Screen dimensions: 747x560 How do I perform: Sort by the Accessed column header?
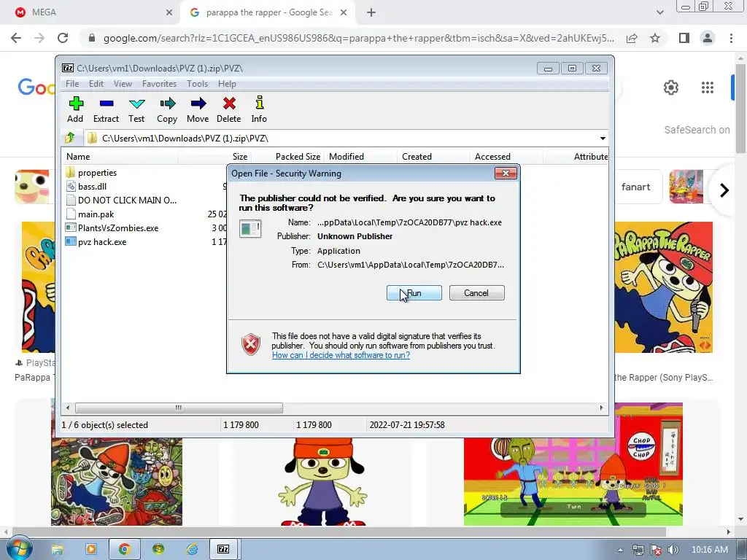tap(506, 157)
